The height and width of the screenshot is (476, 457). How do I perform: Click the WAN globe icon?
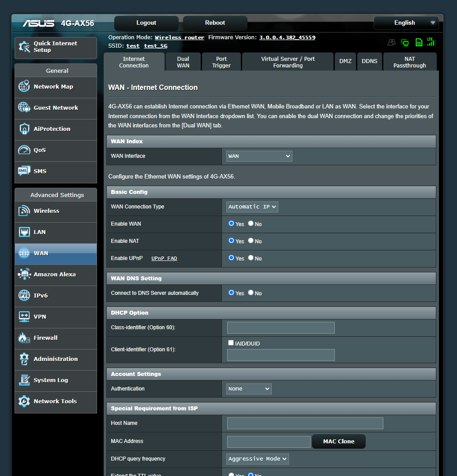24,253
